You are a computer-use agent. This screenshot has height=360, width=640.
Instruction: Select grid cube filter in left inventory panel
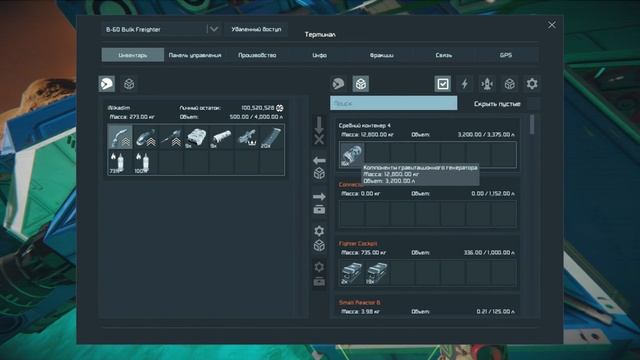coord(129,84)
